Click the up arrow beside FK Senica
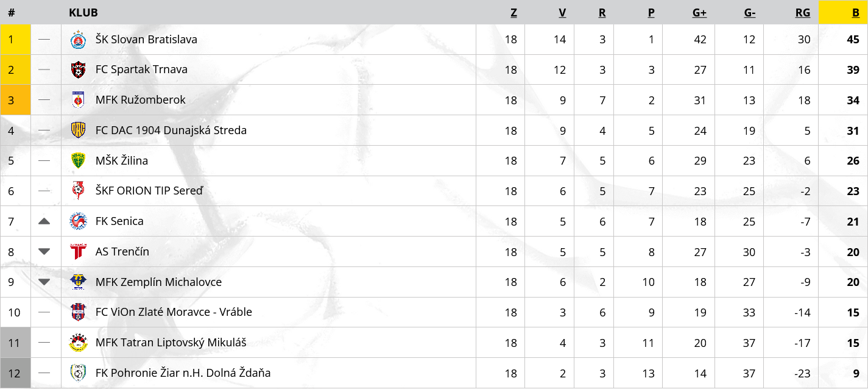The height and width of the screenshot is (389, 868). [44, 221]
